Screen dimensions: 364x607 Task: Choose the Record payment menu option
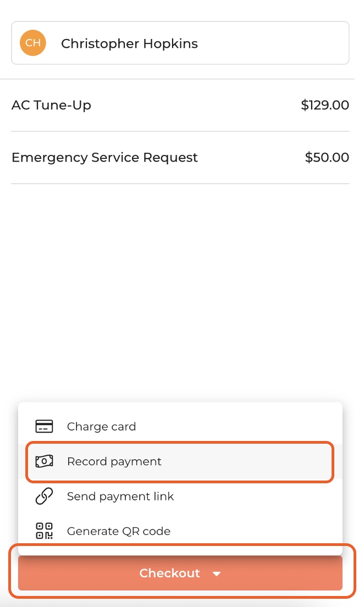point(114,461)
